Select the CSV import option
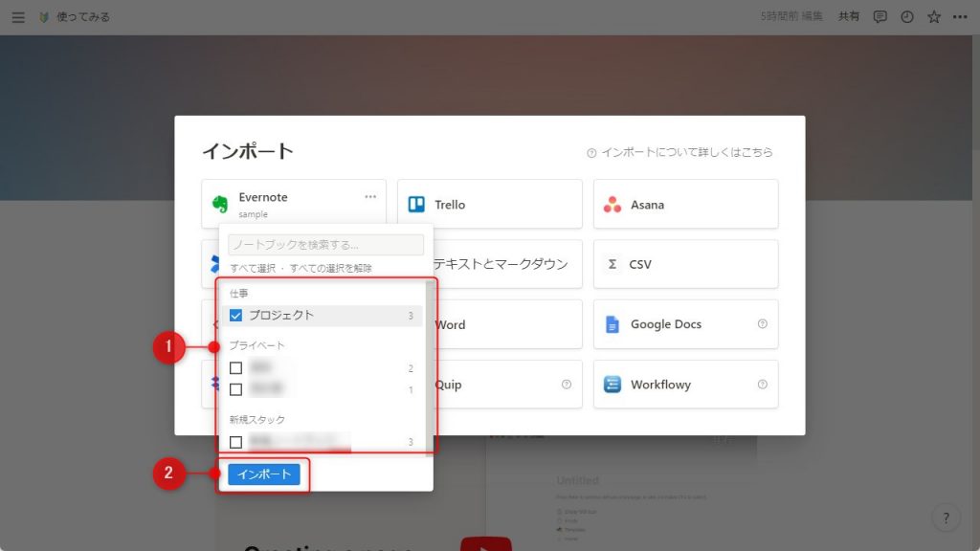Viewport: 980px width, 551px height. tap(685, 264)
